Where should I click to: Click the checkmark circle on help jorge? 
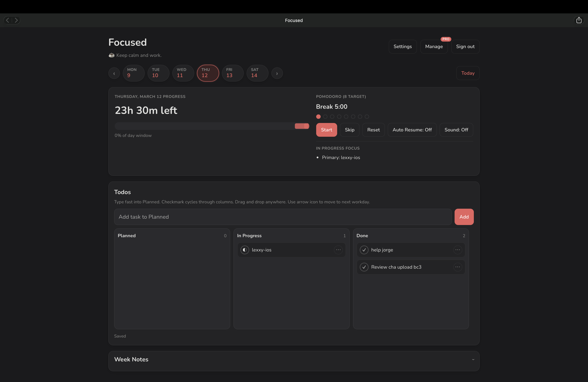pyautogui.click(x=364, y=250)
